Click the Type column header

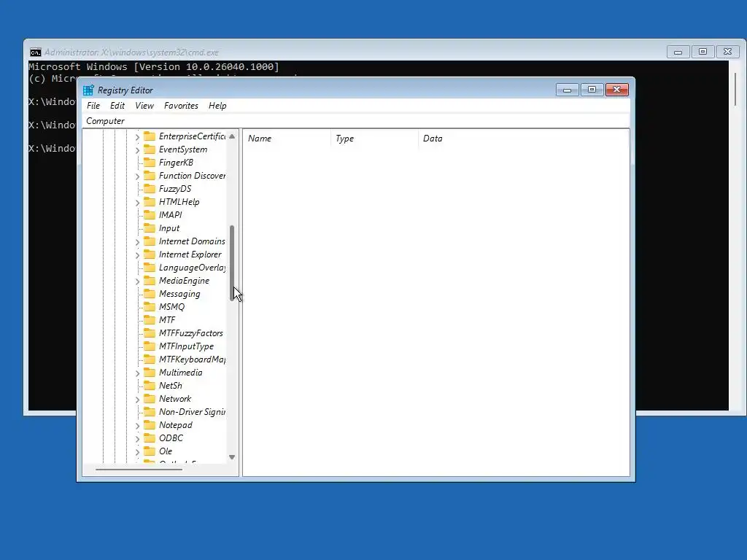pyautogui.click(x=374, y=139)
